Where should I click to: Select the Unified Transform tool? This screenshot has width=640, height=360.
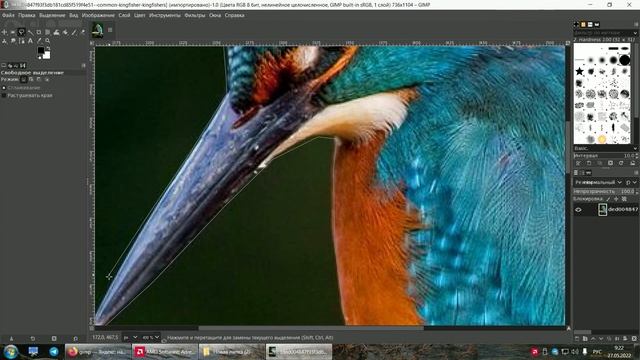tap(47, 32)
